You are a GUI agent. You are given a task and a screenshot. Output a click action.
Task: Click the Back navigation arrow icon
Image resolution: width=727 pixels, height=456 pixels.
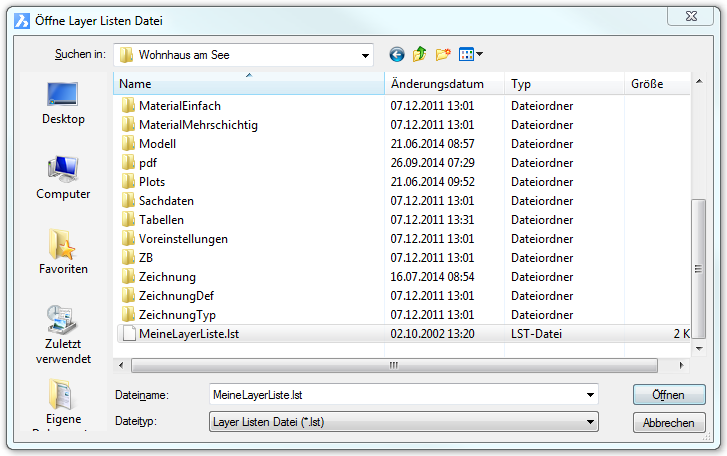pyautogui.click(x=397, y=54)
